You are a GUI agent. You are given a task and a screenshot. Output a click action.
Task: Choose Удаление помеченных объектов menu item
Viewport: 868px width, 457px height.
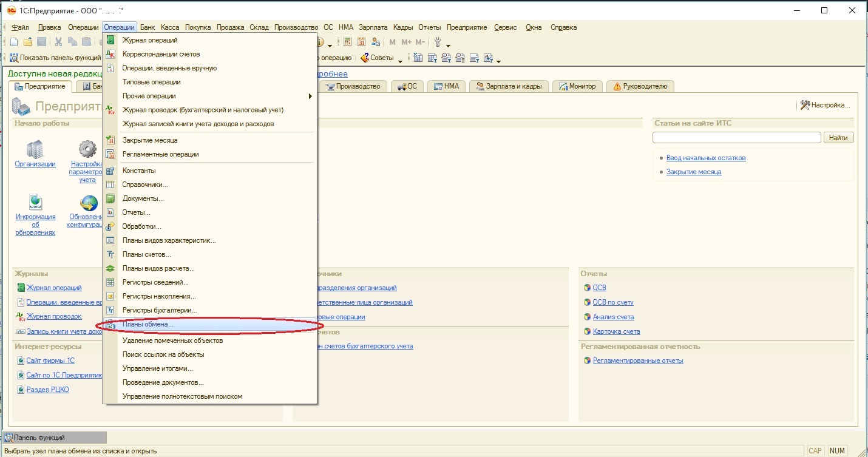point(209,340)
